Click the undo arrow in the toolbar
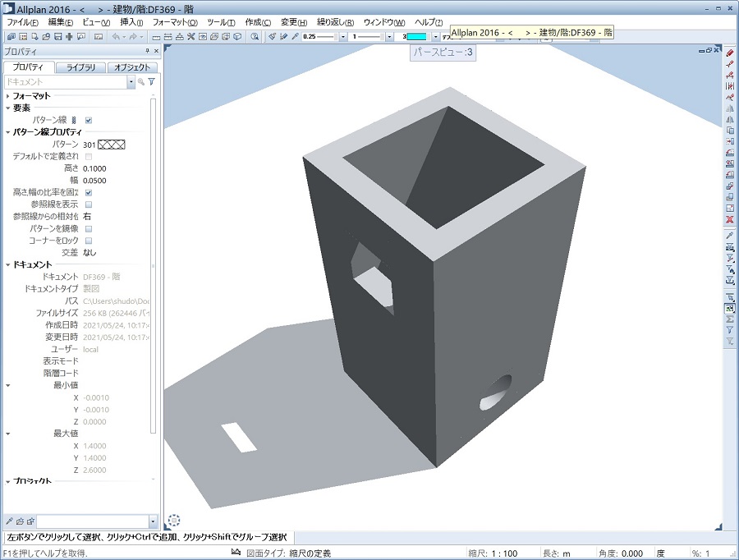Viewport: 739px width, 560px height. pyautogui.click(x=116, y=37)
